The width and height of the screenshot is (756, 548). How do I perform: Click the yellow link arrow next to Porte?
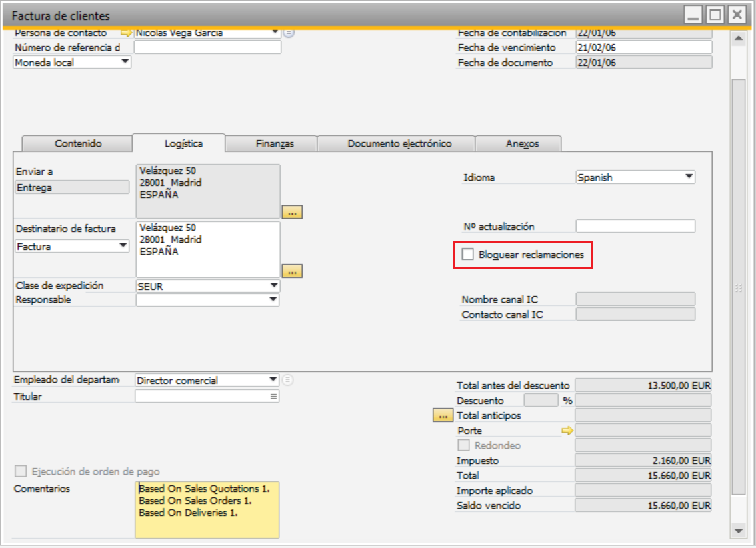tap(567, 431)
